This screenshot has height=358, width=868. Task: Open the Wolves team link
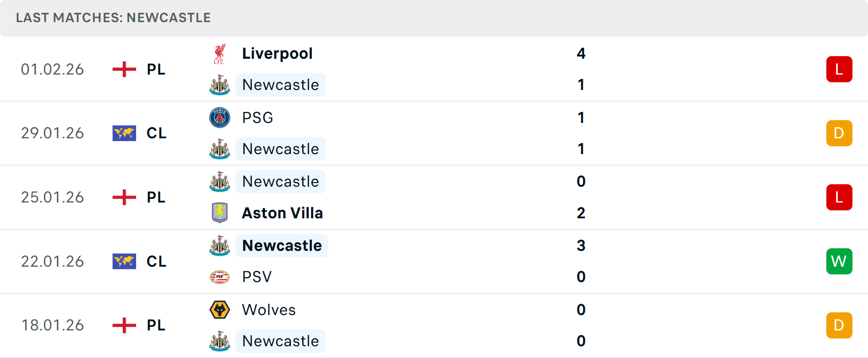point(269,310)
